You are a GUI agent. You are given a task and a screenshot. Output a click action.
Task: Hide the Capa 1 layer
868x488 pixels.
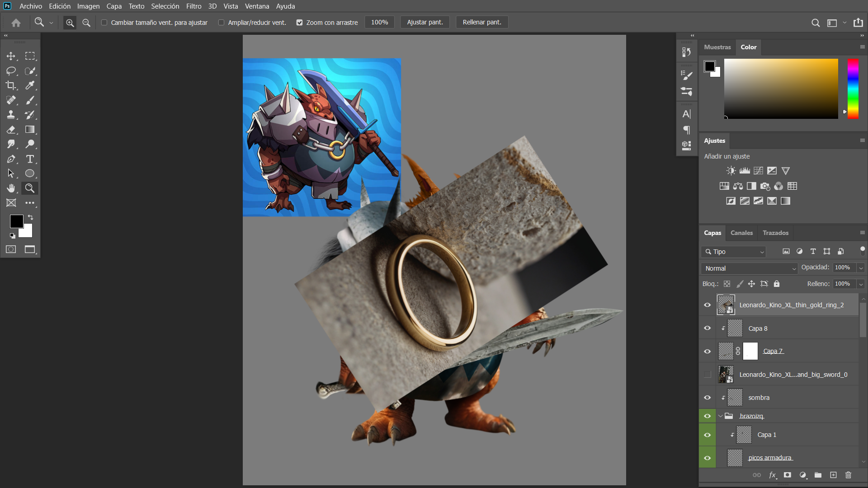708,435
